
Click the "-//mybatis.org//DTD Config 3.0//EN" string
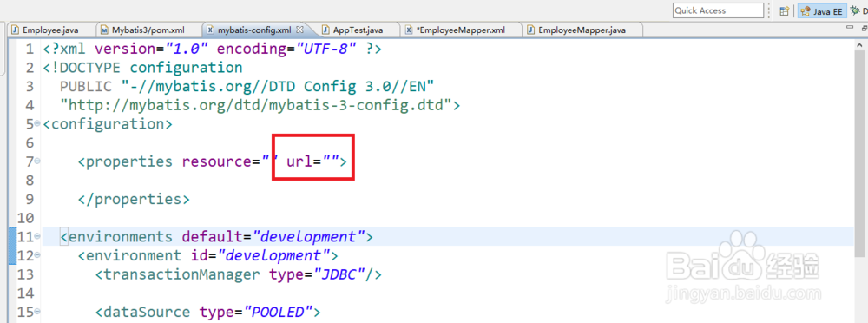278,87
